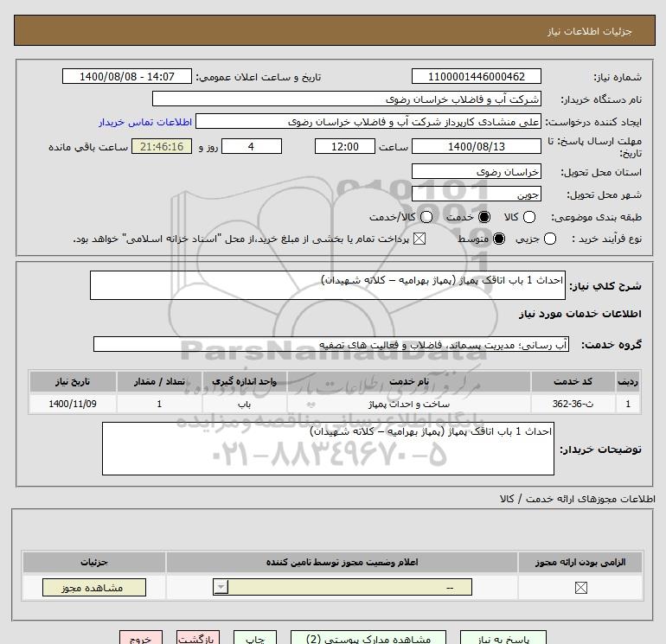This screenshot has height=644, width=666.
Task: Click the request creator field علی منشادی
Action: 368,121
